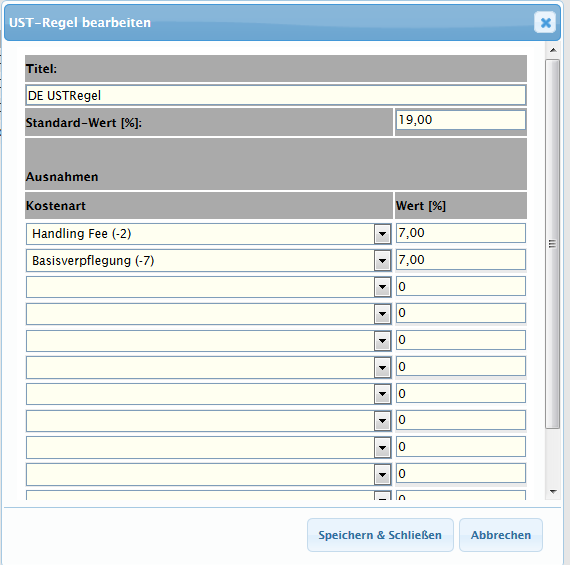This screenshot has height=565, width=570.
Task: Open the second empty Kostenart dropdown
Action: click(208, 314)
